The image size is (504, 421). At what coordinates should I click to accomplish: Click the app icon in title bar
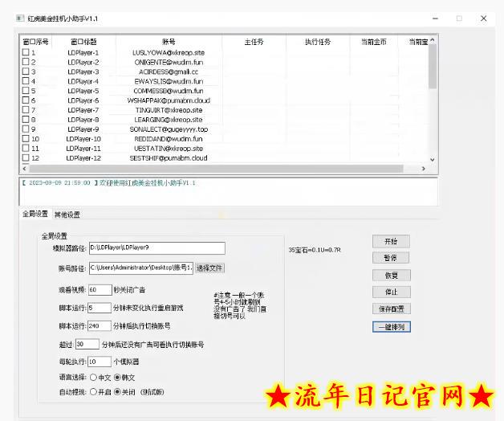coord(20,18)
